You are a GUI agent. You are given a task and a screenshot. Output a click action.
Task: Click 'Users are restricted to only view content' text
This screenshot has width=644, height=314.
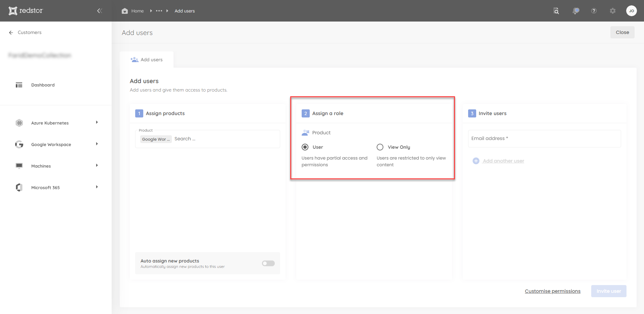[x=411, y=161]
